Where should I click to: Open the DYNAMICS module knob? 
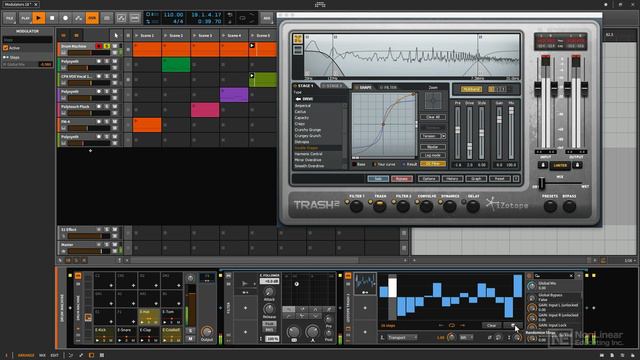tap(450, 207)
